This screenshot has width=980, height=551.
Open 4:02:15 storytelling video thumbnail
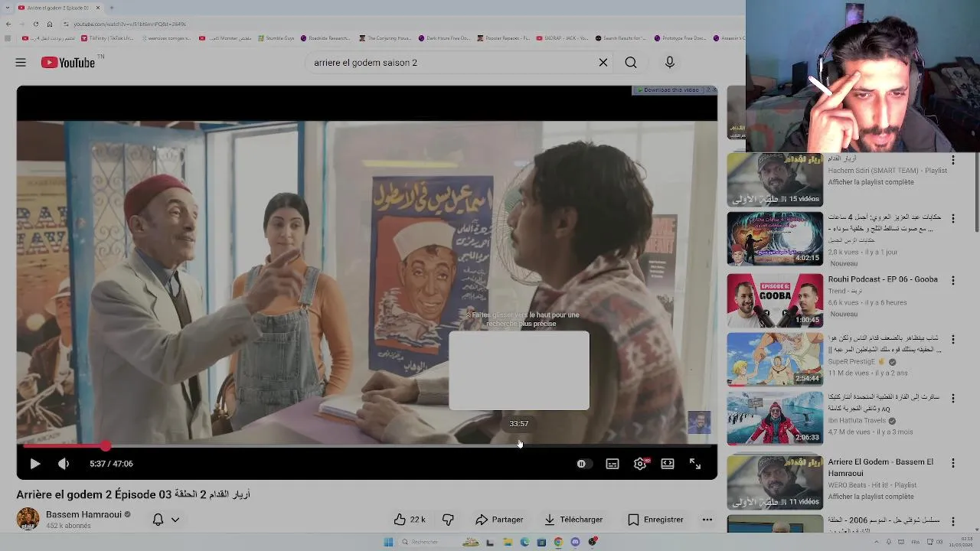775,239
